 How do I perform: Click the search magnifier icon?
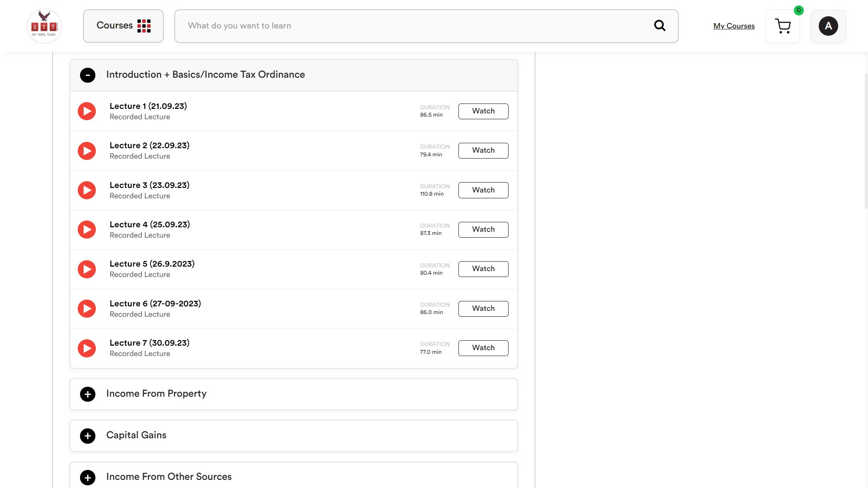click(x=660, y=26)
